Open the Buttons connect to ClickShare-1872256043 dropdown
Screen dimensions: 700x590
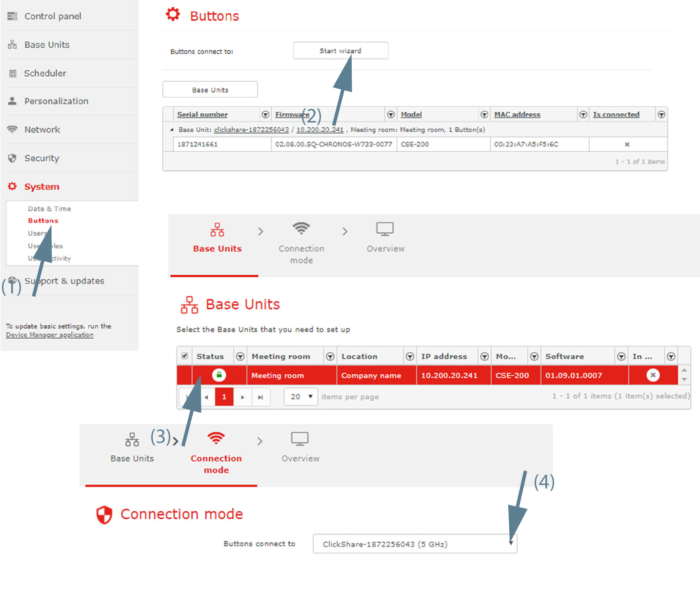tap(415, 544)
